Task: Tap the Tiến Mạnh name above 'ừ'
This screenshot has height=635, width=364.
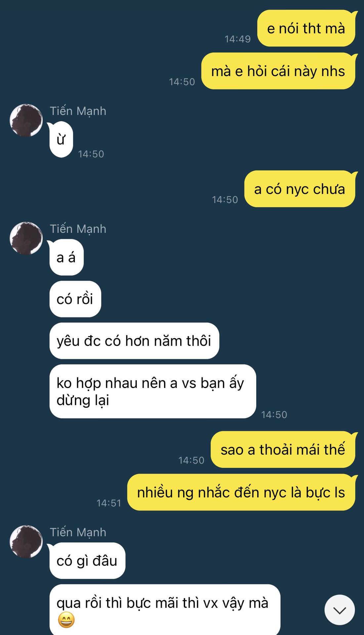Action: tap(78, 111)
